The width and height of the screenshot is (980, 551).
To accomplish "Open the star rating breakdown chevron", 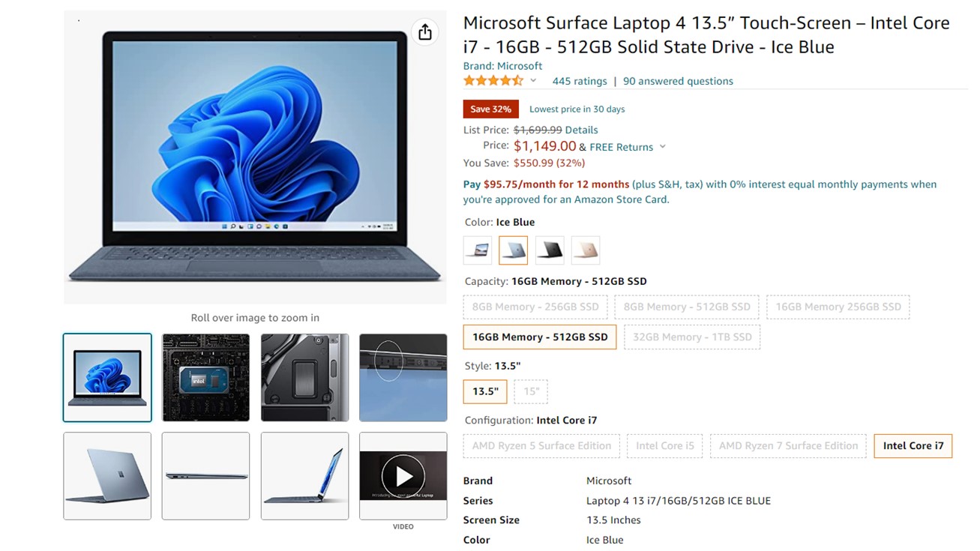I will 533,81.
